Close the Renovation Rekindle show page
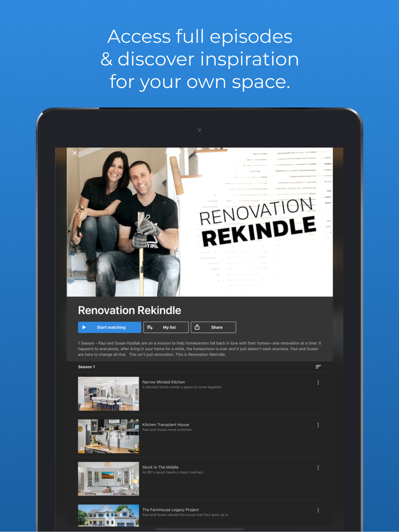The height and width of the screenshot is (532, 399). click(x=75, y=153)
